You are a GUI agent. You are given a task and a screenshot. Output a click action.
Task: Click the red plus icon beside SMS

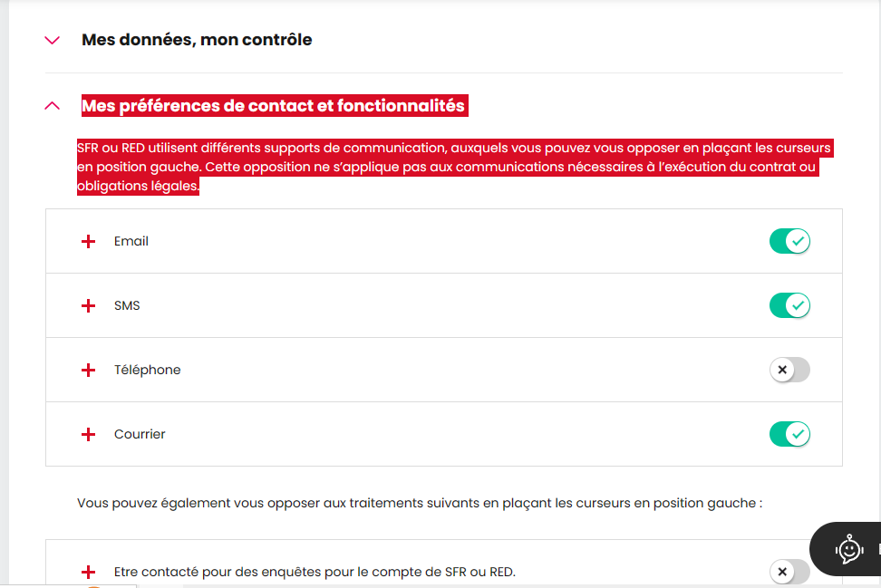88,306
